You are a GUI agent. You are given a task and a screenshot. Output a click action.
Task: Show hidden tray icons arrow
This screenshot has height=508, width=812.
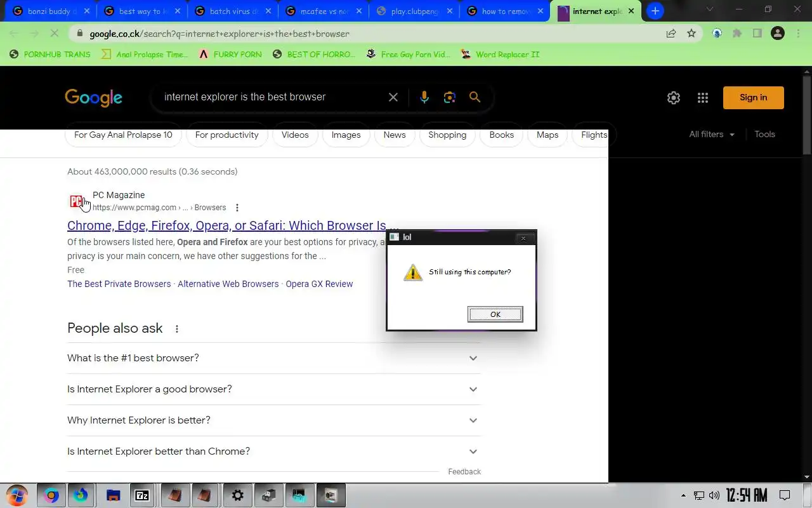[683, 495]
